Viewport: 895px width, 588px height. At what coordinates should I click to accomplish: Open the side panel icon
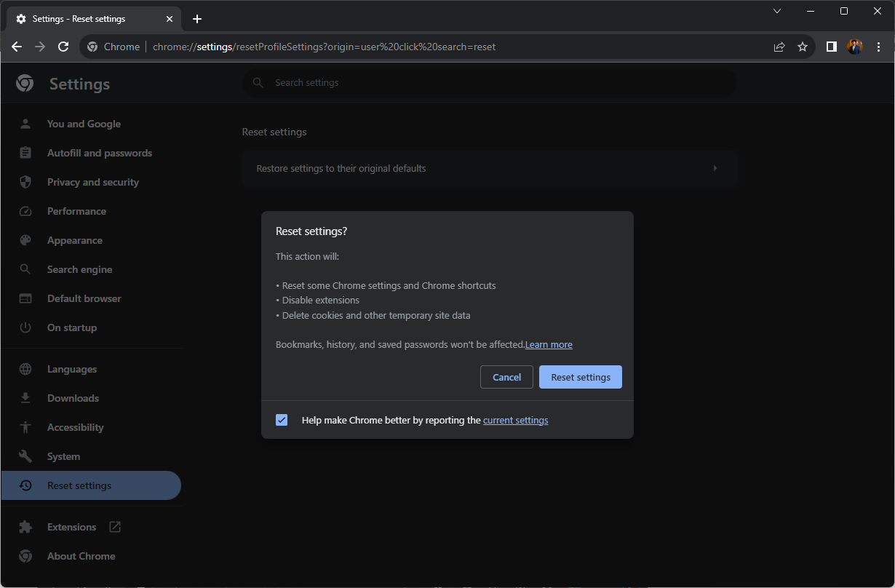[832, 47]
